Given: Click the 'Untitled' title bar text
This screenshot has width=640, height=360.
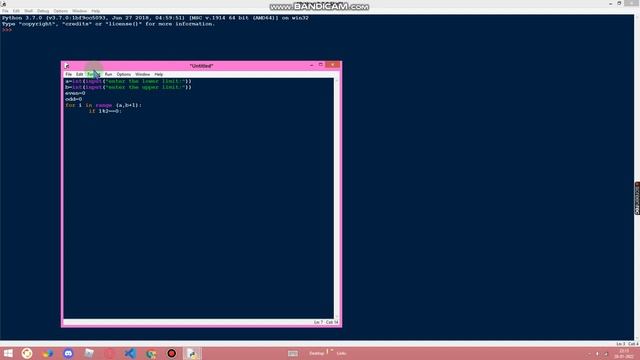Looking at the screenshot, I should tap(202, 66).
